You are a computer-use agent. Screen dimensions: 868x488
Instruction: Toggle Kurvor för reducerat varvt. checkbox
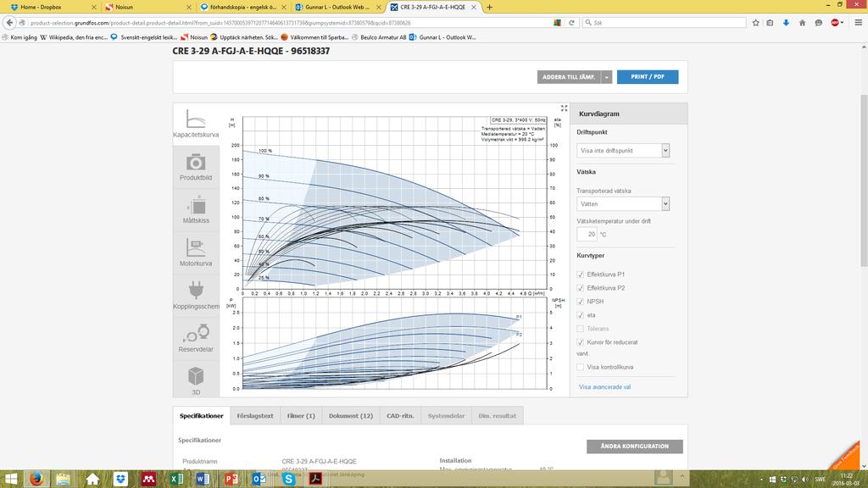click(x=580, y=342)
